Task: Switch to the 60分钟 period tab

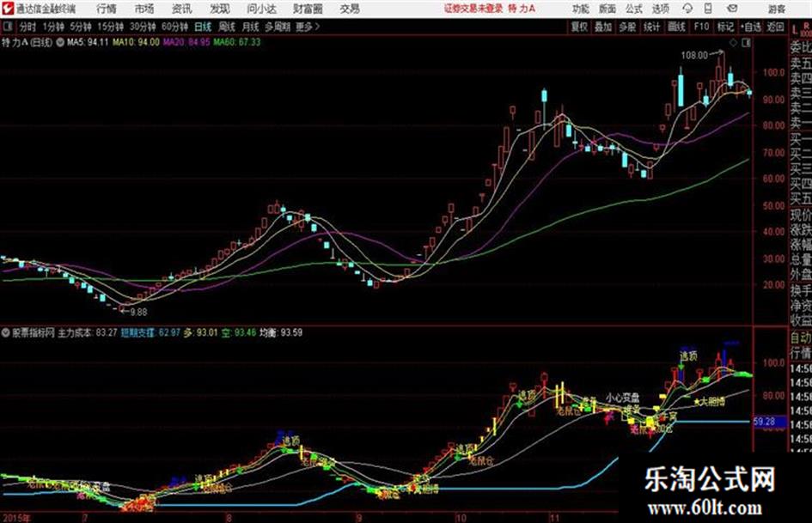Action: (174, 27)
